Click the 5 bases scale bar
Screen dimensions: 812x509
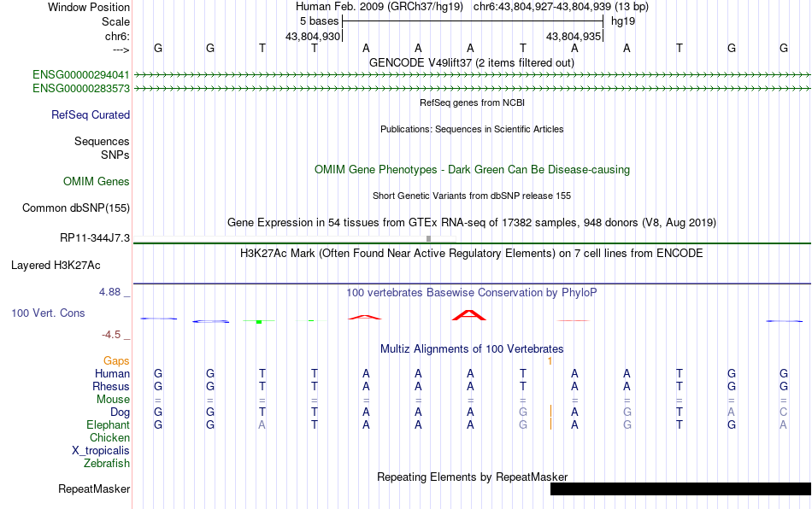point(473,21)
